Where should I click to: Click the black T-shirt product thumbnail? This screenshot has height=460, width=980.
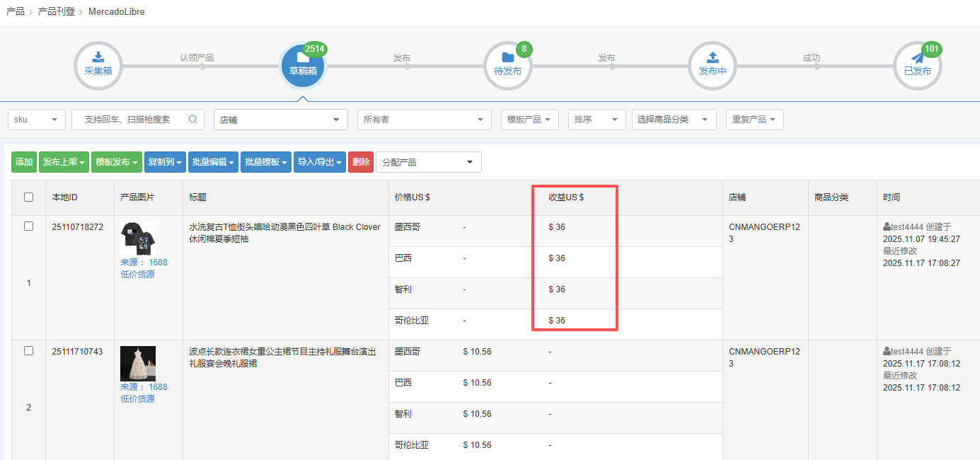138,238
